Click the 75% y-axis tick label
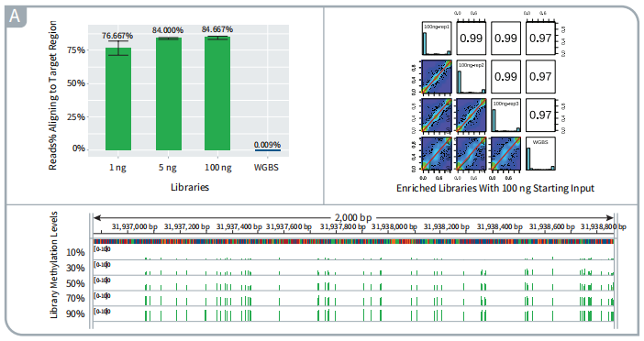The width and height of the screenshot is (644, 341). click(x=76, y=50)
